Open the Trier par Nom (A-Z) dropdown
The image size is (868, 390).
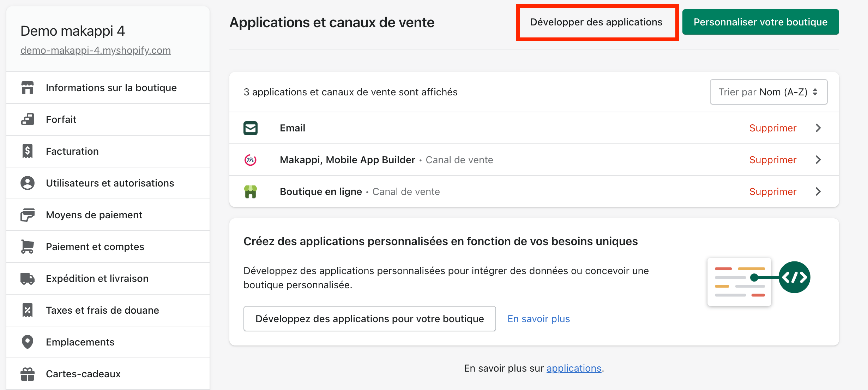[768, 92]
